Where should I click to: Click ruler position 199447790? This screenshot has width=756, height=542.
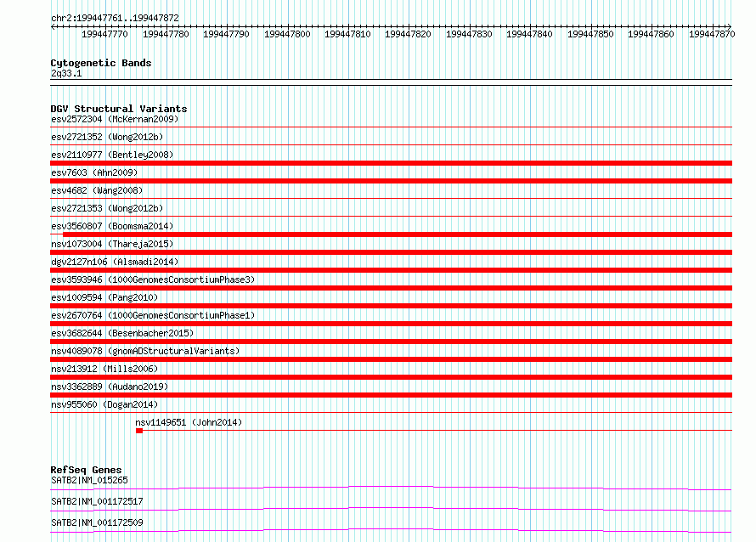click(226, 34)
